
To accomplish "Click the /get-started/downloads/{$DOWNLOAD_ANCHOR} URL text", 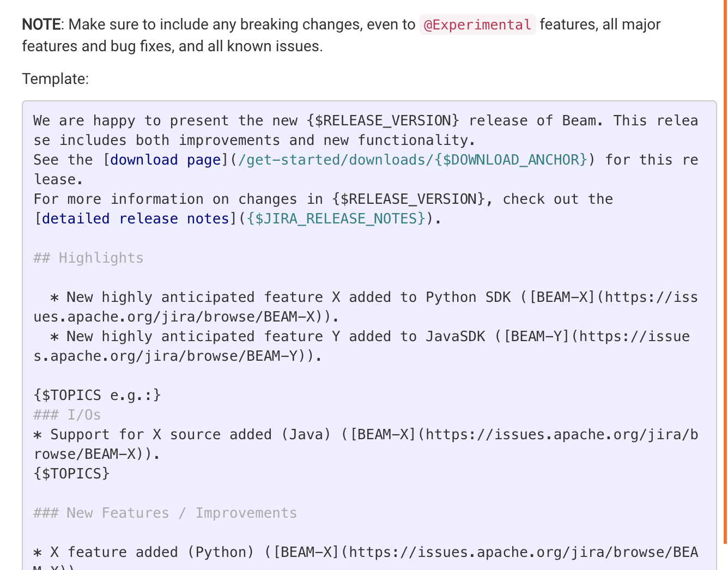I will (x=412, y=160).
